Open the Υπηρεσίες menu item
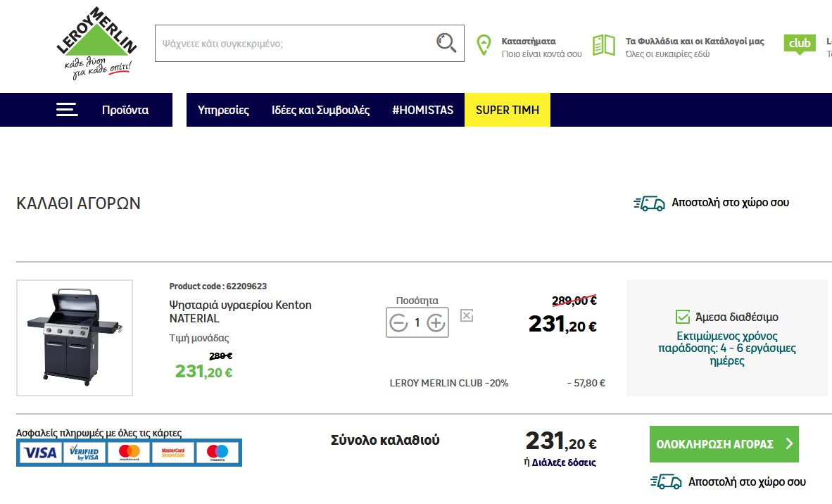Image resolution: width=832 pixels, height=504 pixels. coord(223,110)
